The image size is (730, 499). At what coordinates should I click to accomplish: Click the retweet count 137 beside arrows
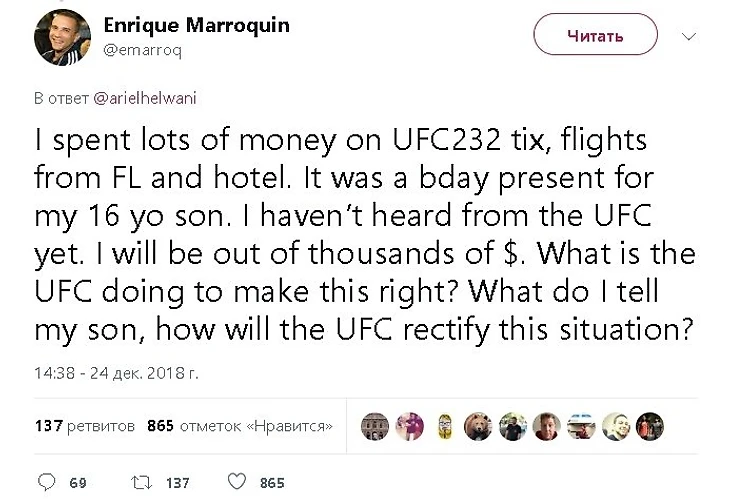(178, 483)
